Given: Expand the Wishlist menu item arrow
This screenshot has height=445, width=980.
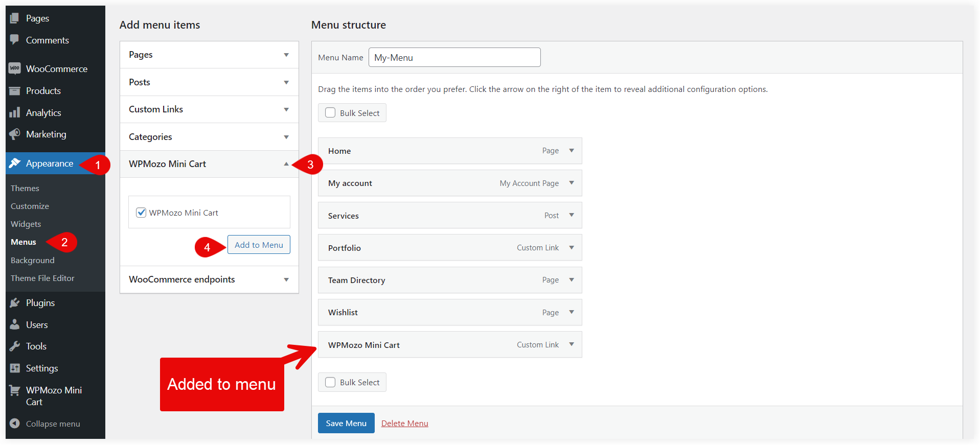Looking at the screenshot, I should 572,312.
